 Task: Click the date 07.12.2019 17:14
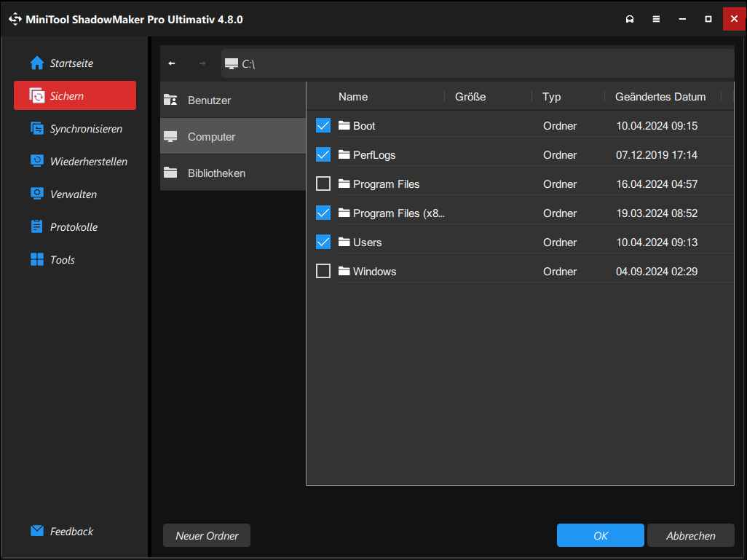(x=657, y=155)
